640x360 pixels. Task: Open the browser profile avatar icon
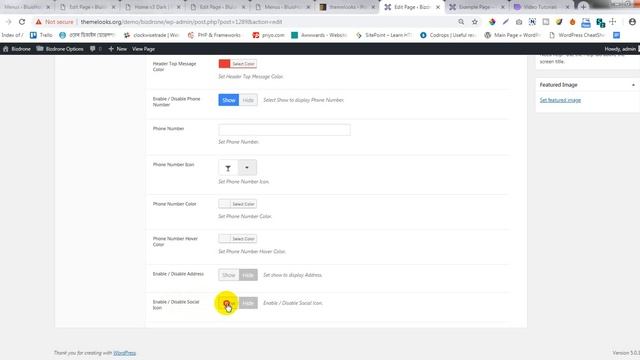(632, 22)
